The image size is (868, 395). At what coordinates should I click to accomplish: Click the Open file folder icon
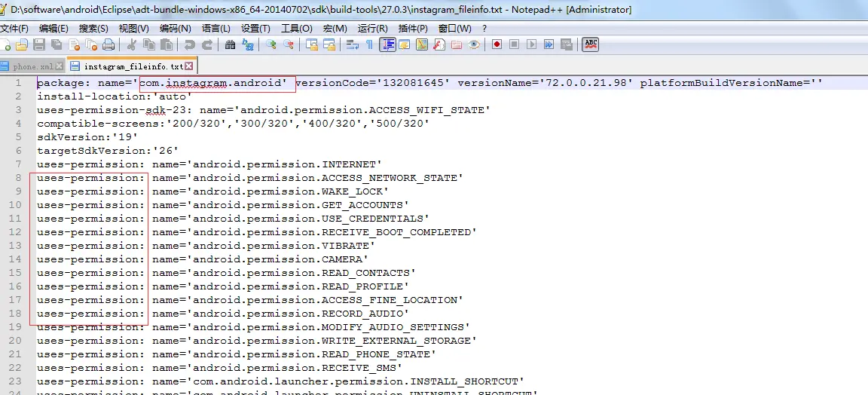[22, 45]
